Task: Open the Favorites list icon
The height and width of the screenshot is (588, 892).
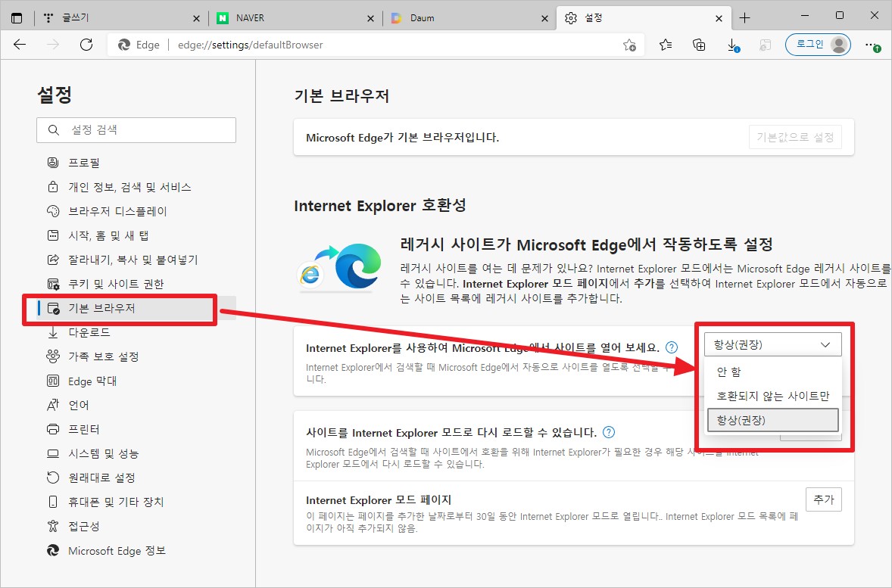Action: click(x=666, y=45)
